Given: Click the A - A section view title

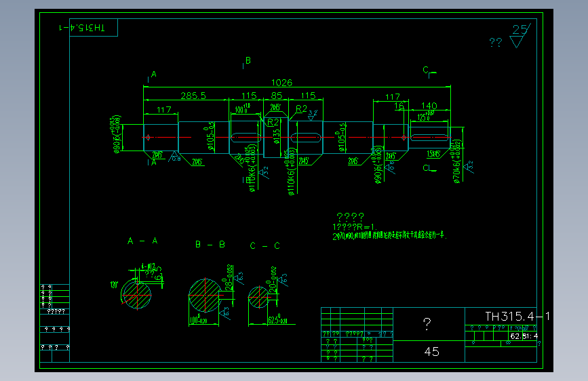Looking at the screenshot, I should pyautogui.click(x=142, y=241).
